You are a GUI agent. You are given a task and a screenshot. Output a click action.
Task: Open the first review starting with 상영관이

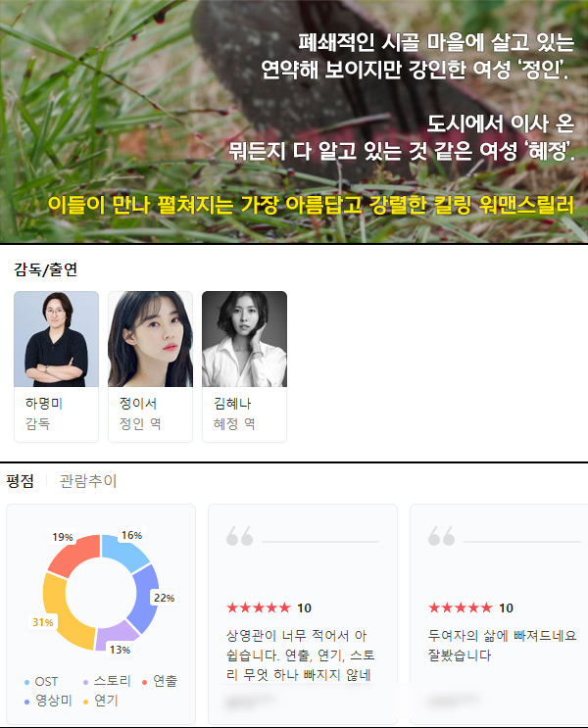(301, 655)
